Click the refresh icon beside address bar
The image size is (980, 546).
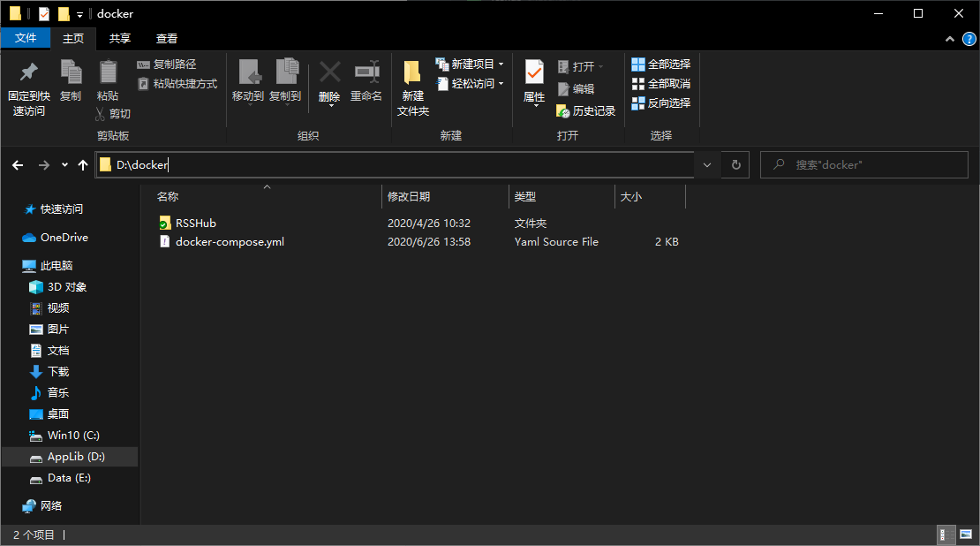click(735, 164)
